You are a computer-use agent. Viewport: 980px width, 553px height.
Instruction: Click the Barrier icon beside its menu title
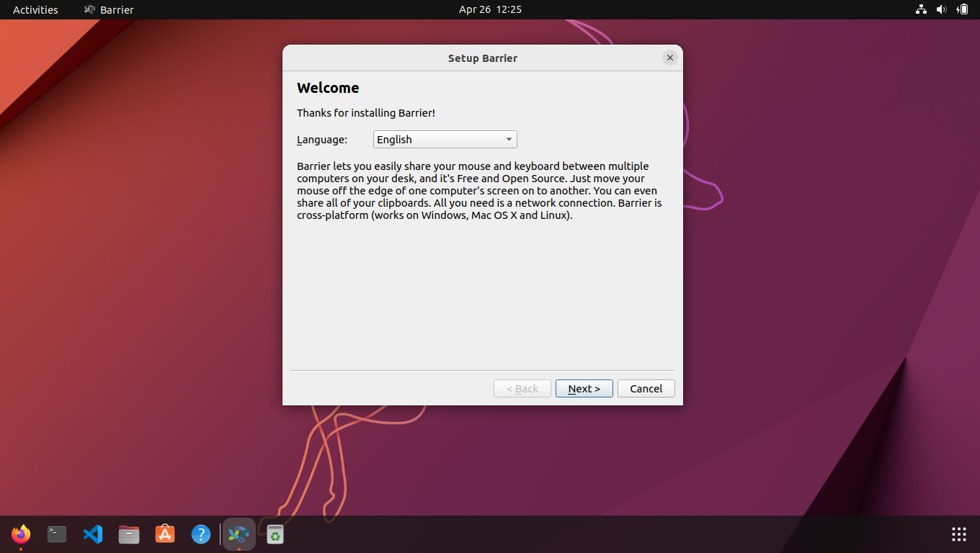[x=89, y=9]
